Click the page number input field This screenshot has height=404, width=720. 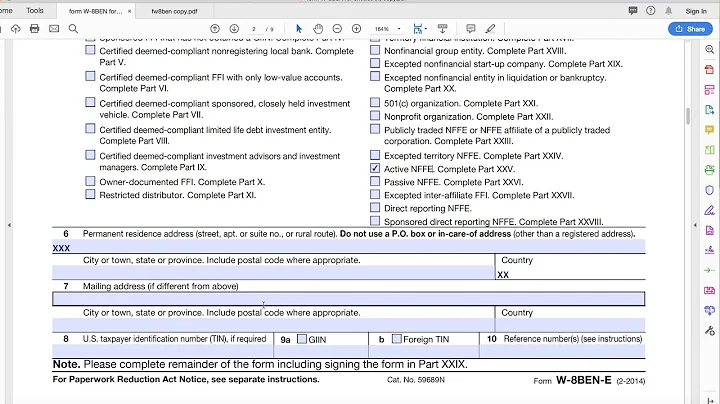pos(254,29)
